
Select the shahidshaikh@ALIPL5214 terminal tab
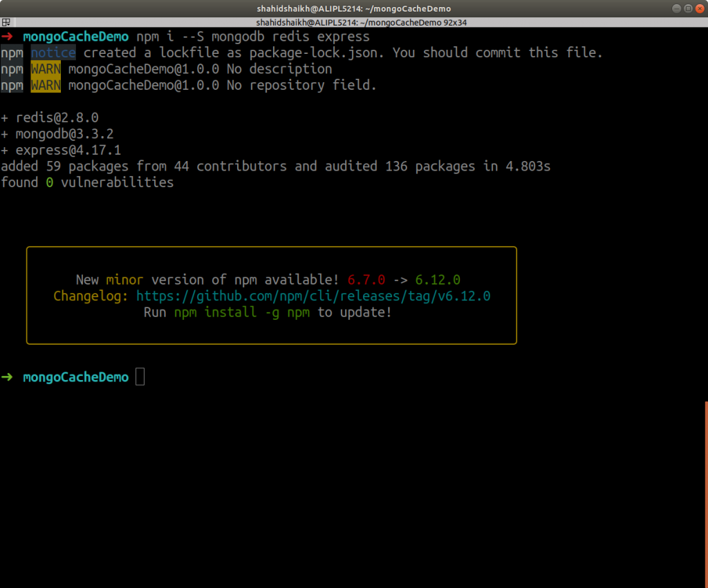(x=354, y=22)
